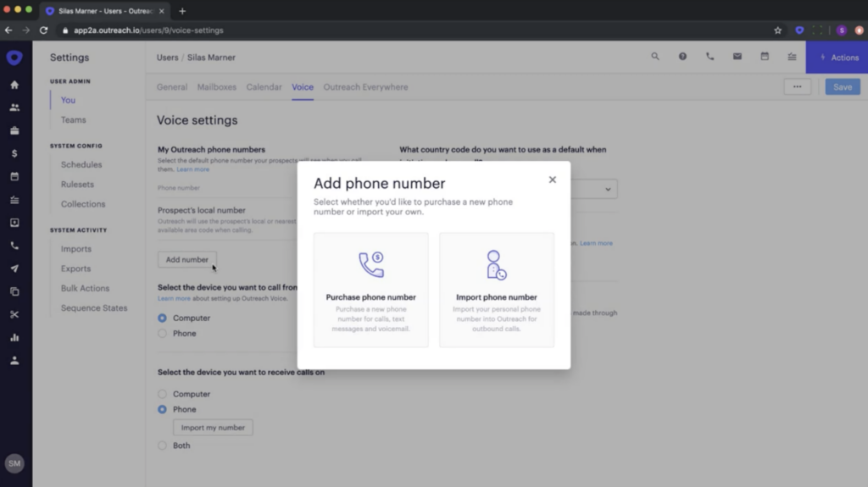Open You under User Admin
Screen dimensions: 868x487
pyautogui.click(x=68, y=100)
